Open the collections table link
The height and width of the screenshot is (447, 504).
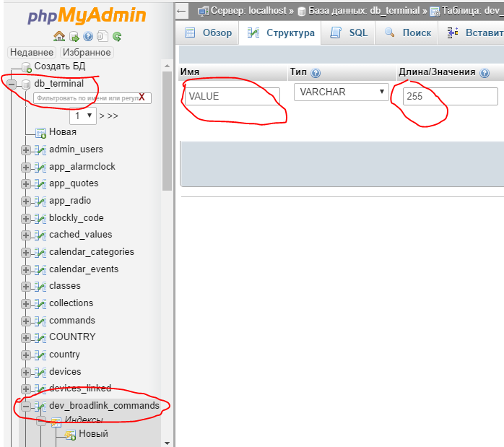pos(71,303)
